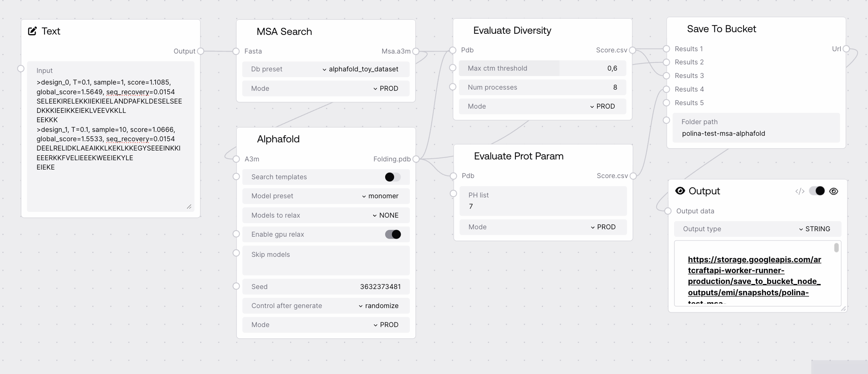This screenshot has height=374, width=868.
Task: Click the Text node Output connector port
Action: click(x=201, y=51)
